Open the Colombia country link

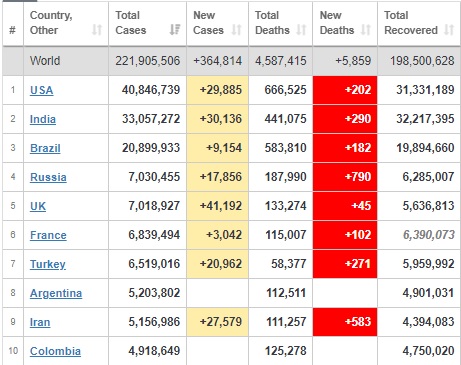(55, 351)
